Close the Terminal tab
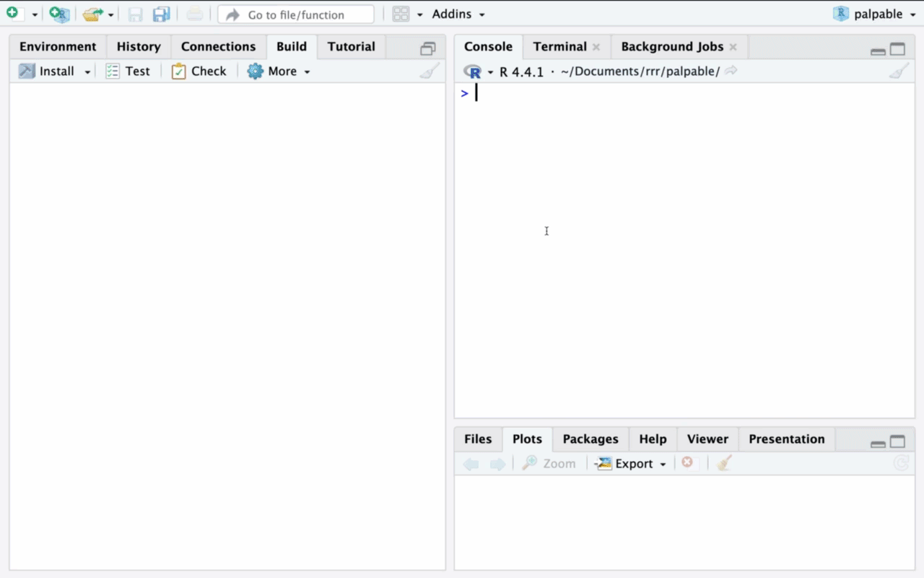Viewport: 924px width, 578px height. [596, 47]
